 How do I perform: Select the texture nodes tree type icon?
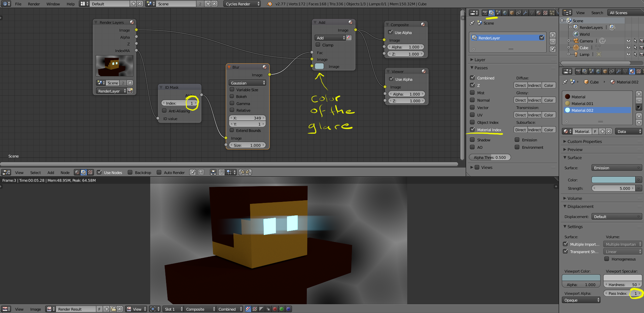90,172
